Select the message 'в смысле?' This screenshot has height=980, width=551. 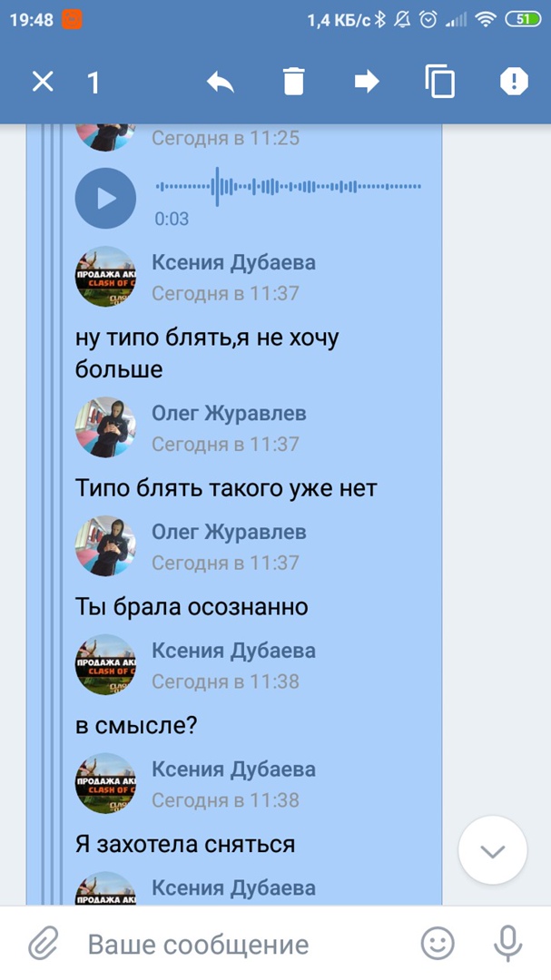[136, 726]
